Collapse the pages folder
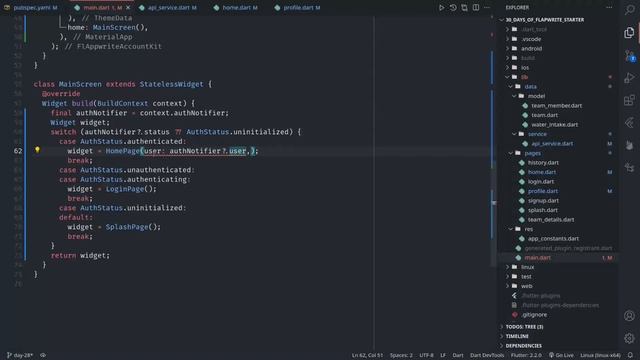 pos(533,153)
